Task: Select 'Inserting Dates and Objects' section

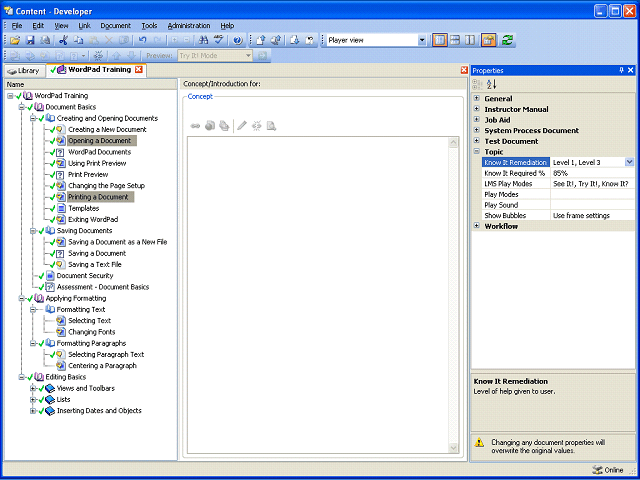Action: tap(99, 411)
